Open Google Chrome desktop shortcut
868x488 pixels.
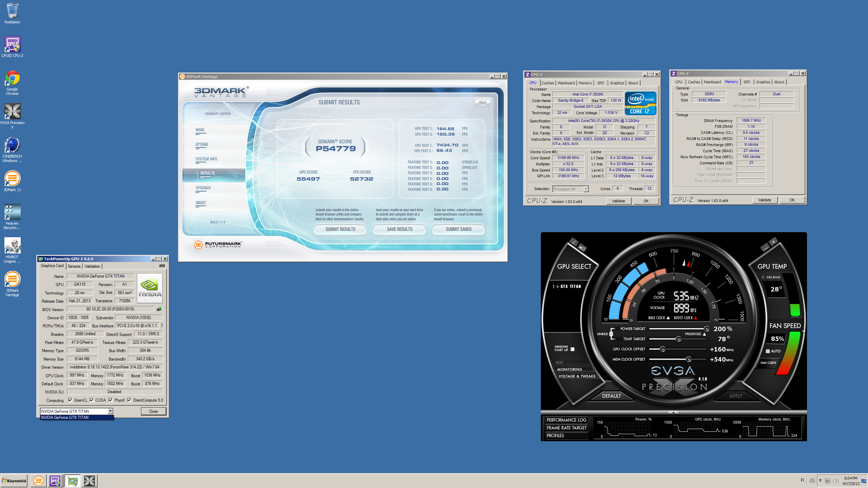pyautogui.click(x=12, y=83)
